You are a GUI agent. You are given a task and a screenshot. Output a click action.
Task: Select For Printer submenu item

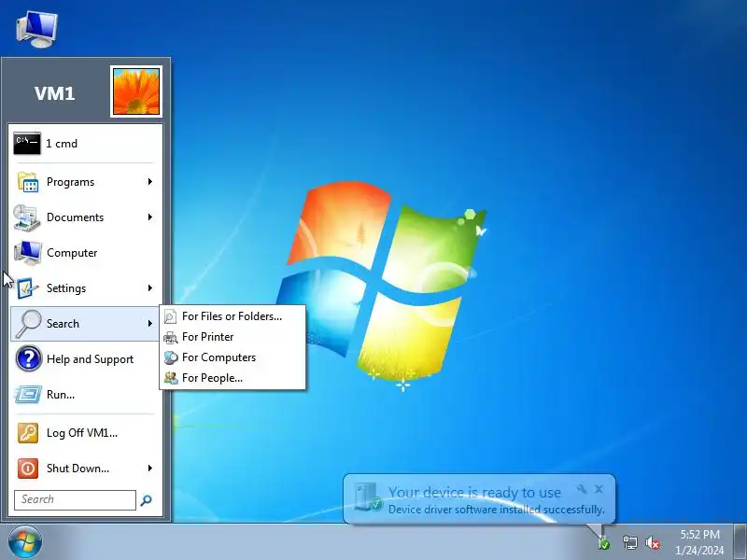233,337
